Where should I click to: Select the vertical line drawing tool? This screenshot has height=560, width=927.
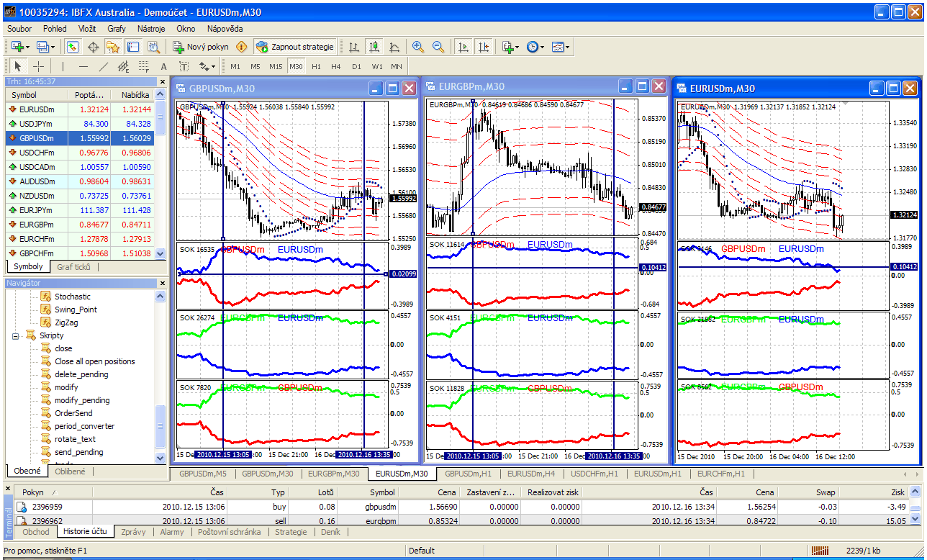(x=63, y=66)
